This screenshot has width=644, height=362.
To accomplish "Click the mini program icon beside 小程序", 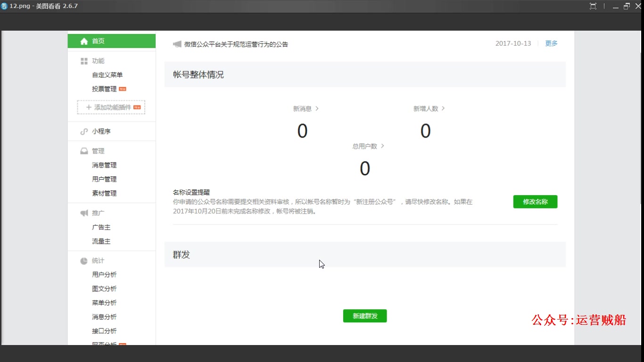I will [84, 132].
